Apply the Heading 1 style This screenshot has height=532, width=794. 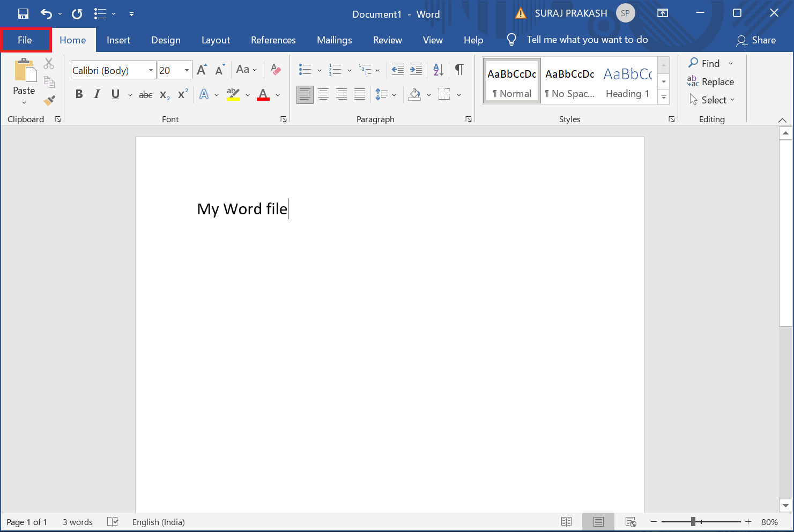pyautogui.click(x=627, y=81)
